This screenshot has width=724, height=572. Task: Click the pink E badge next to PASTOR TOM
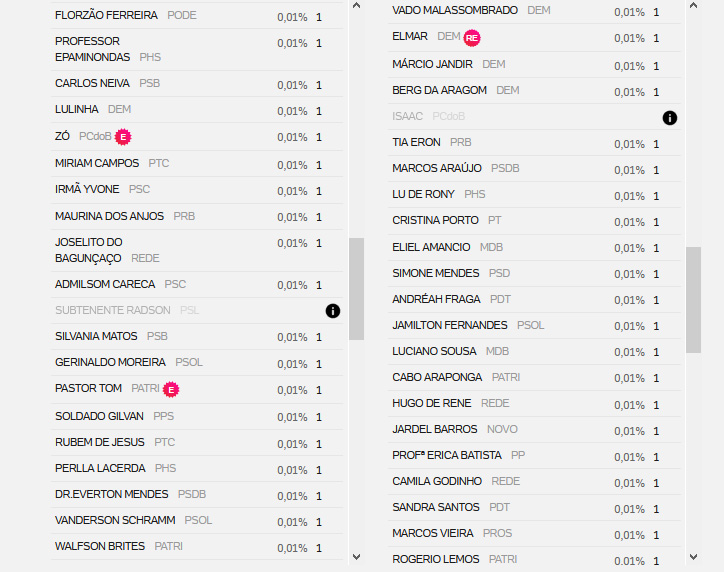coord(171,390)
